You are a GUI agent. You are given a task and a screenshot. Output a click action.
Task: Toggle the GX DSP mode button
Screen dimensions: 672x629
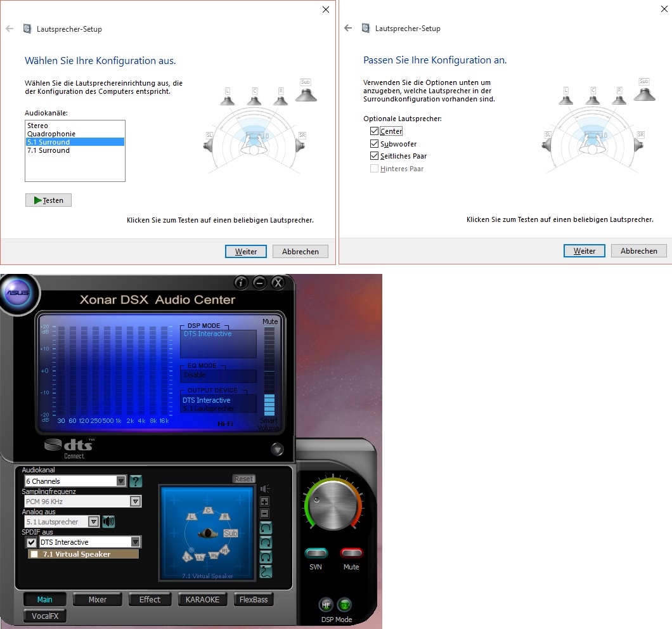point(345,604)
